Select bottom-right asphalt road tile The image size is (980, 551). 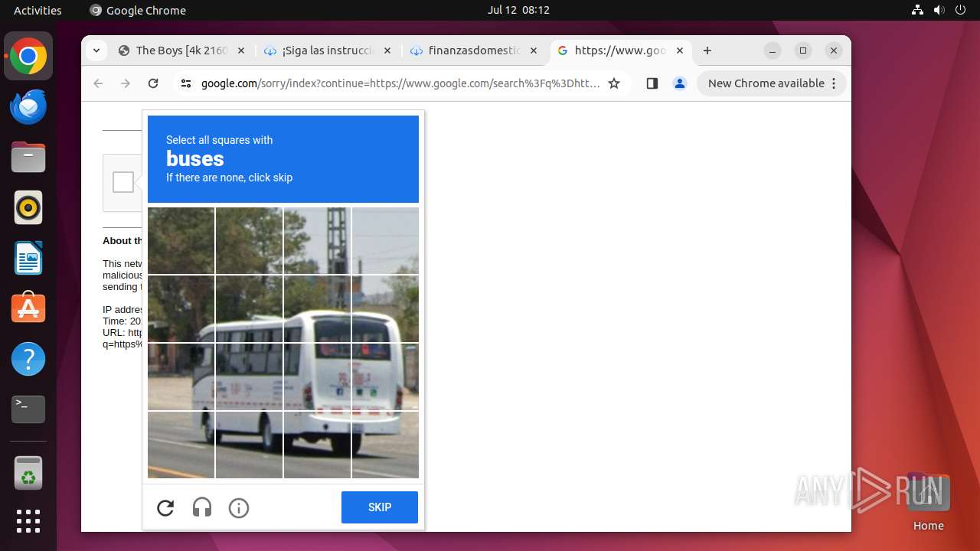coord(385,445)
